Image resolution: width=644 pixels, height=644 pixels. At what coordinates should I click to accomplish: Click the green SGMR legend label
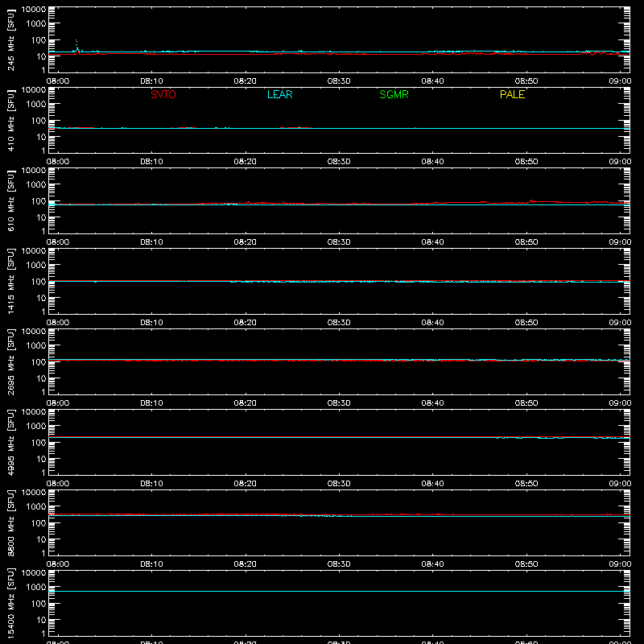click(394, 94)
